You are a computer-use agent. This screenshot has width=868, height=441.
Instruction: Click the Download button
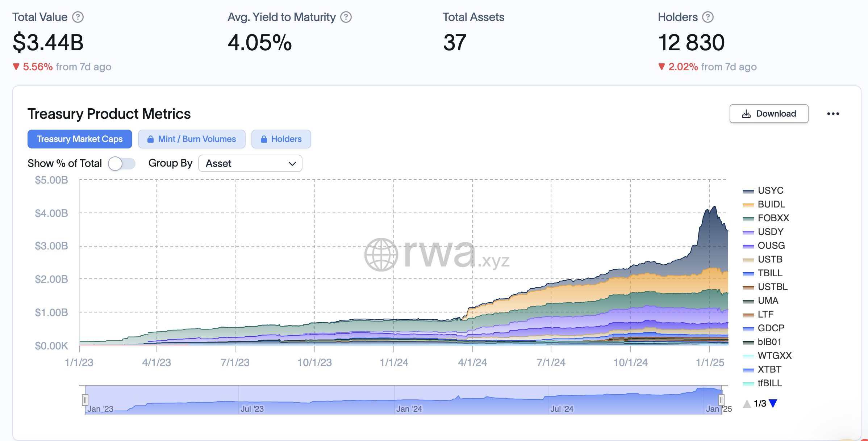769,114
